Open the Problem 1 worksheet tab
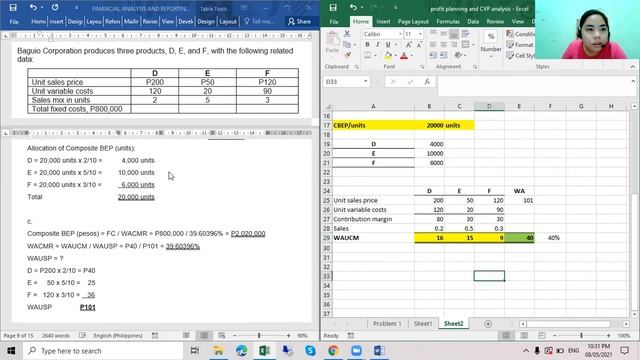 tap(387, 323)
